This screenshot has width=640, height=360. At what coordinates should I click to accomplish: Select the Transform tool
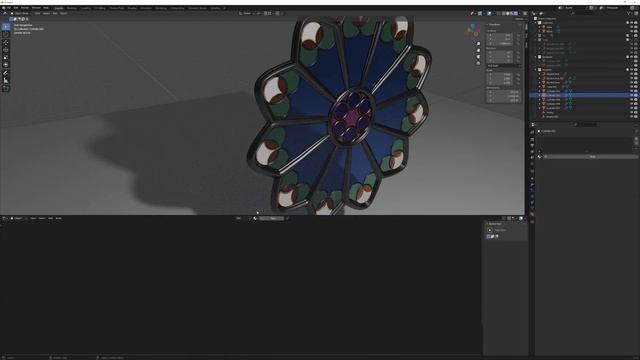pos(6,65)
